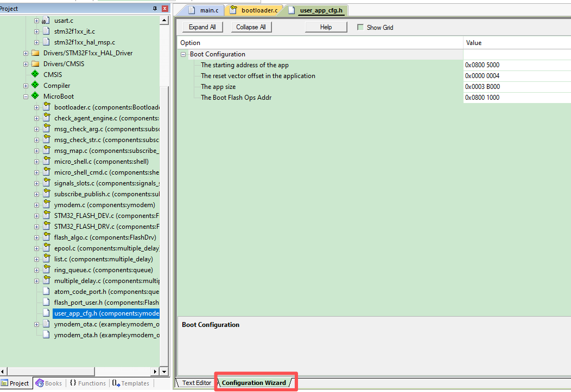Click the atom_code_port.h file icon

46,291
